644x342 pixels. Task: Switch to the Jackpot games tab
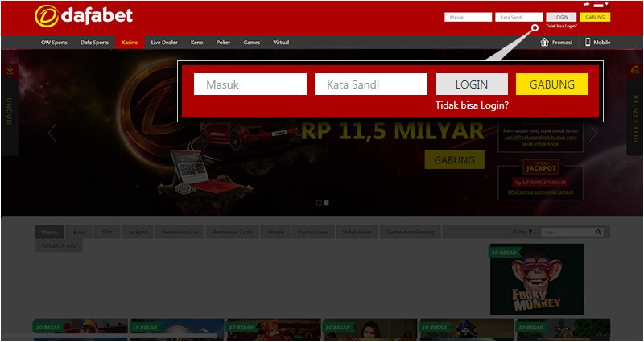(x=136, y=232)
